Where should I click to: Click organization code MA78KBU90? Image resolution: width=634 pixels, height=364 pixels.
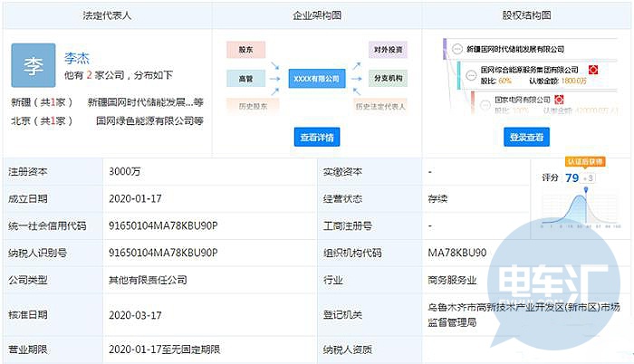pyautogui.click(x=457, y=253)
